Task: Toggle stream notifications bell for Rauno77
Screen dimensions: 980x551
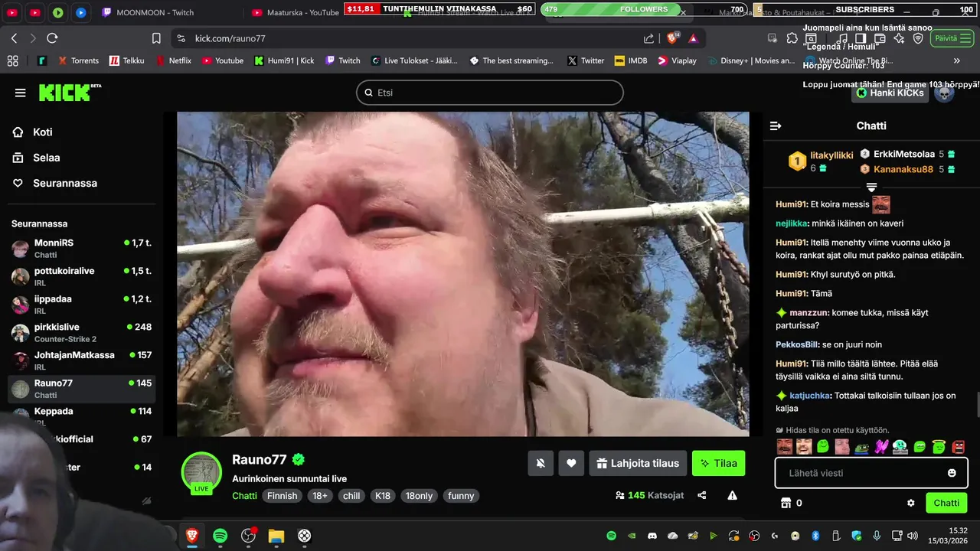Action: [x=541, y=463]
